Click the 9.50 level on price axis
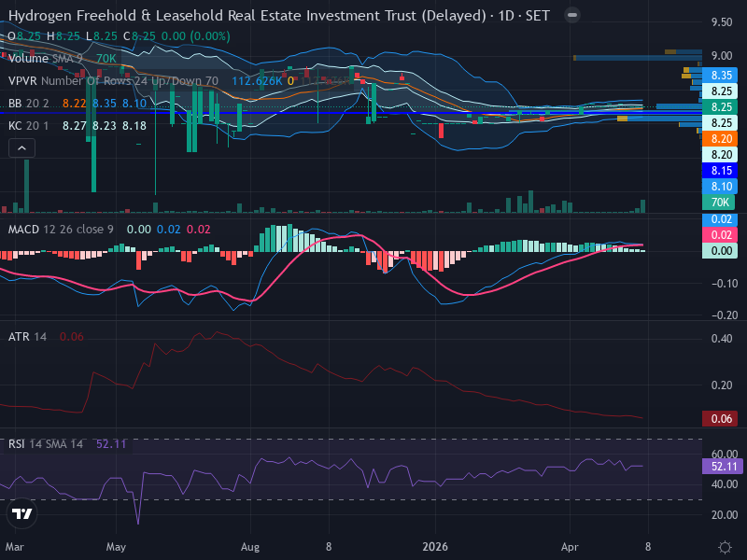Viewport: 747px width, 560px height. [721, 21]
